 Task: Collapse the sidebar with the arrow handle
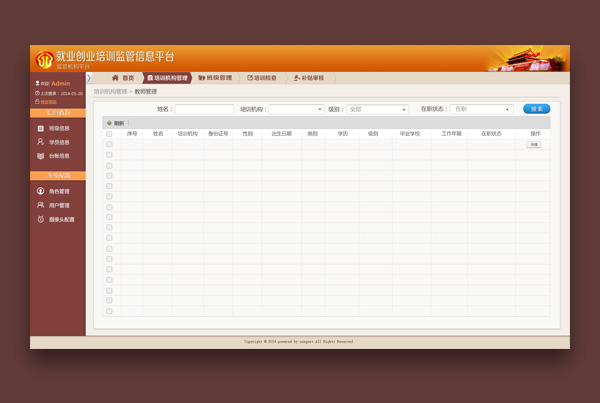(x=89, y=78)
